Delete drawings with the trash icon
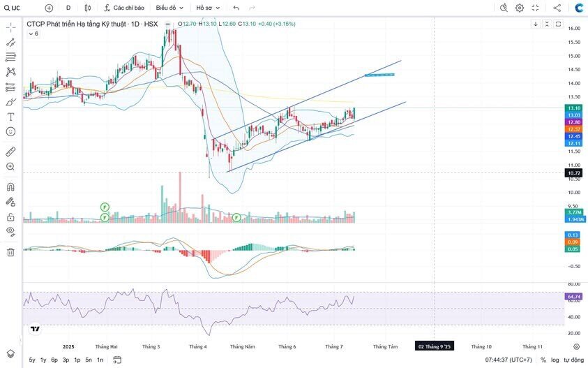This screenshot has height=368, width=588. (10, 252)
